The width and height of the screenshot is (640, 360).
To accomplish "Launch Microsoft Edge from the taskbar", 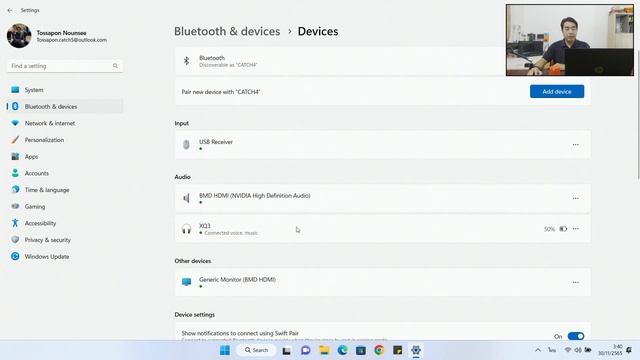I will [x=342, y=350].
